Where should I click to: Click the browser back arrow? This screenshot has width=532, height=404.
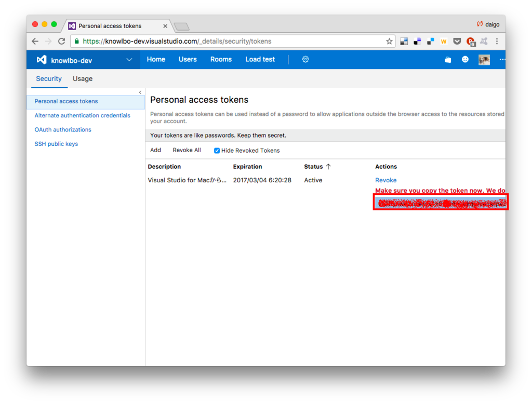(x=35, y=42)
